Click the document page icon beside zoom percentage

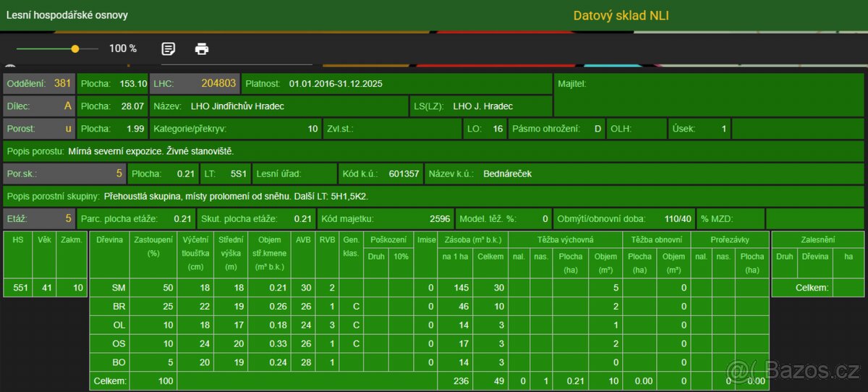(x=168, y=49)
